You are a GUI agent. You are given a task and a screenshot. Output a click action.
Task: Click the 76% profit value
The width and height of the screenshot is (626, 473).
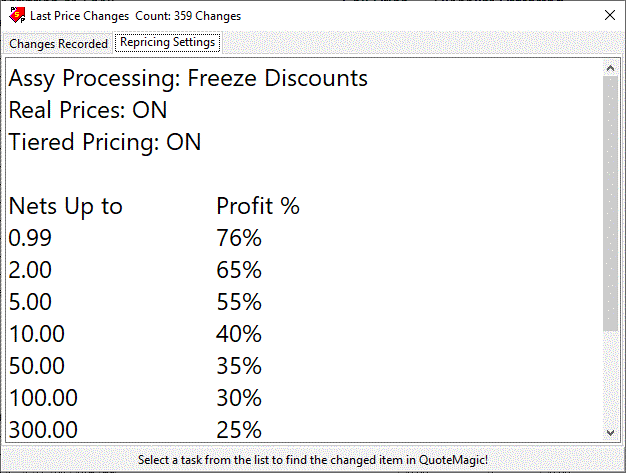[239, 238]
